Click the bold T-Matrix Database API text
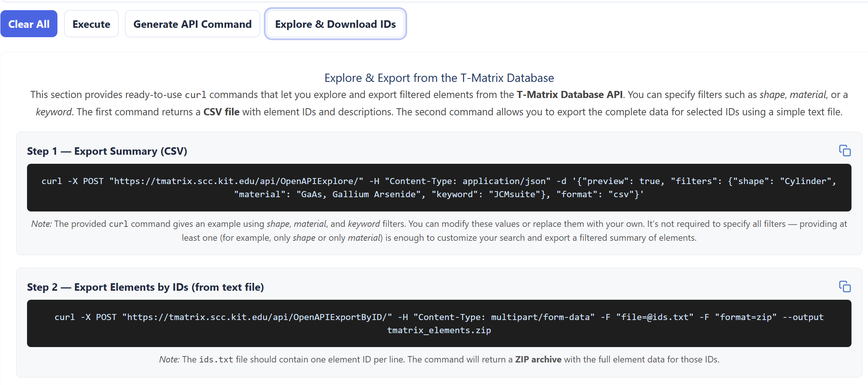Screen dimensions: 868x385 click(x=569, y=95)
